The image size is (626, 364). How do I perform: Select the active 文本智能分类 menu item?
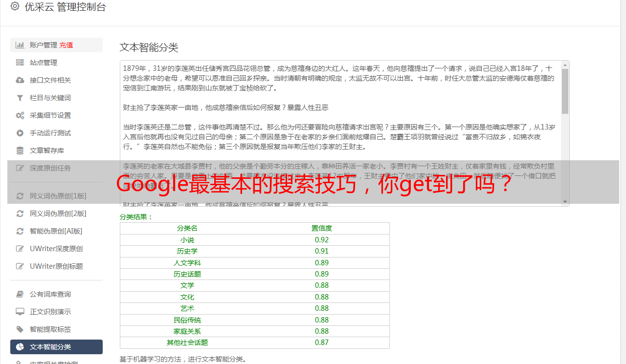coord(56,347)
